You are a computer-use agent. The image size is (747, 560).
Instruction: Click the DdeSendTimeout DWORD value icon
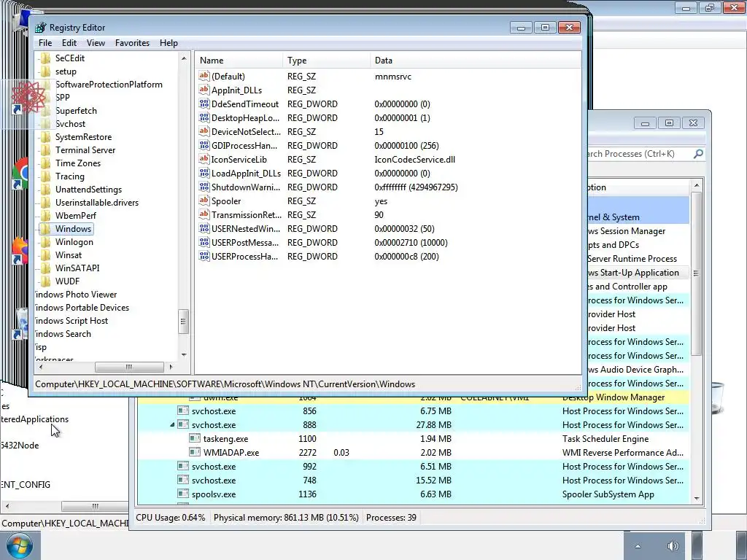pyautogui.click(x=204, y=104)
